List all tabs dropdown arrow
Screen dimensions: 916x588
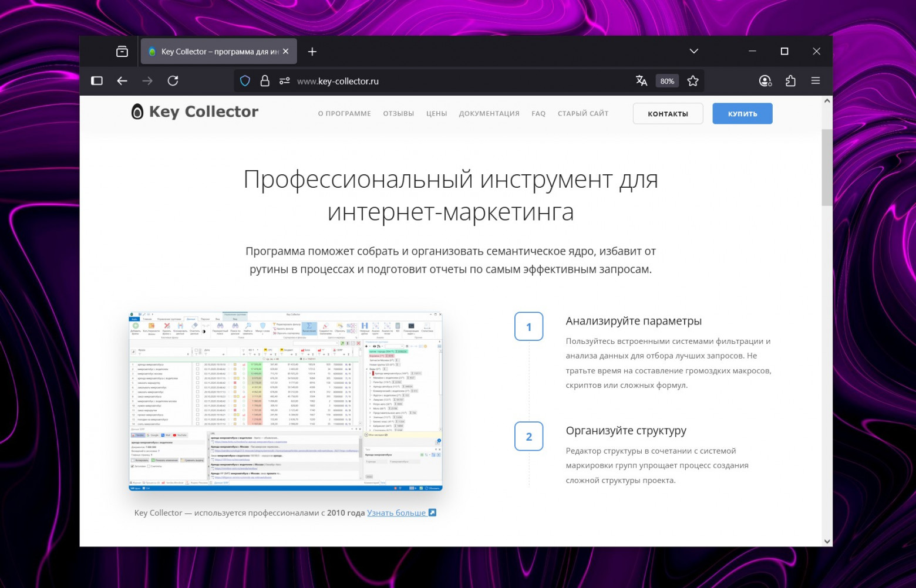[693, 52]
